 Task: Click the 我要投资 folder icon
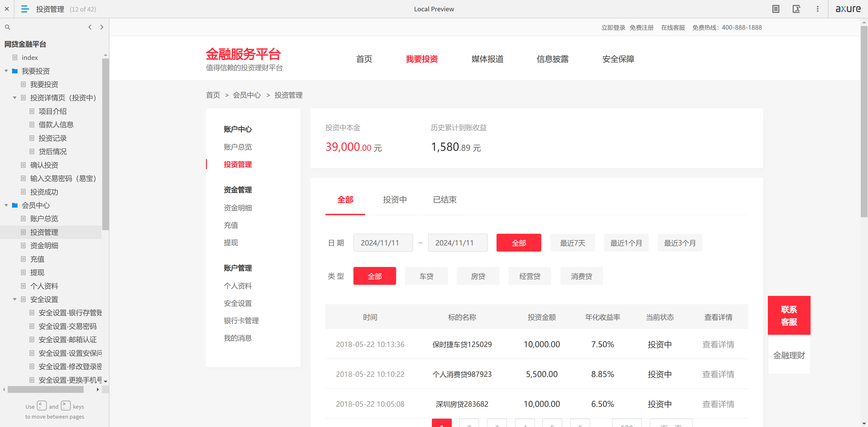15,71
